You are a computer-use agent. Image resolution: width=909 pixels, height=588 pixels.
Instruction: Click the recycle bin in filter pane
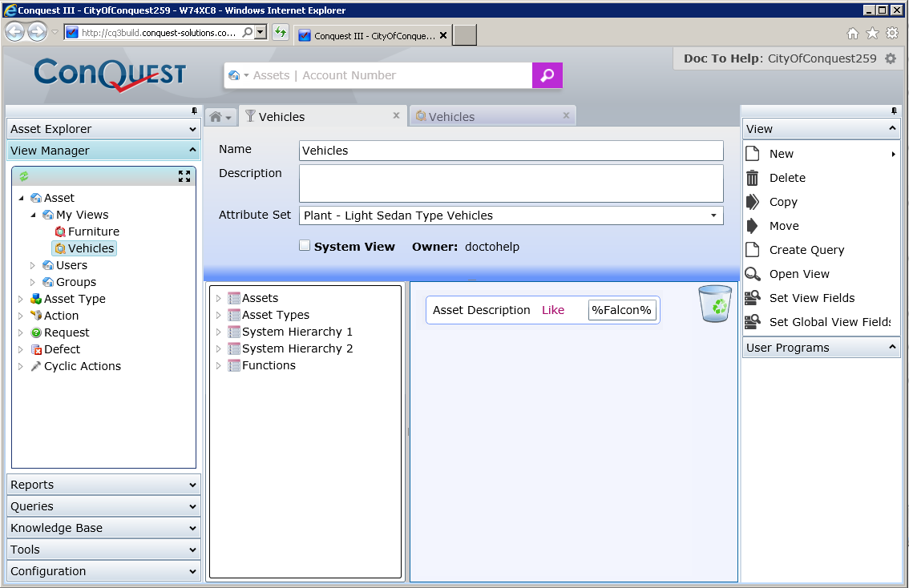[715, 304]
